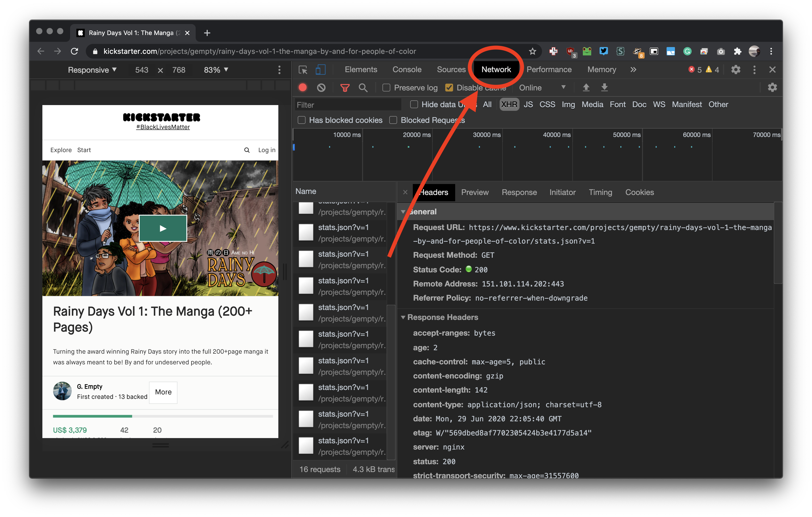Open the 83% zoom dropdown
The height and width of the screenshot is (517, 812).
[216, 70]
